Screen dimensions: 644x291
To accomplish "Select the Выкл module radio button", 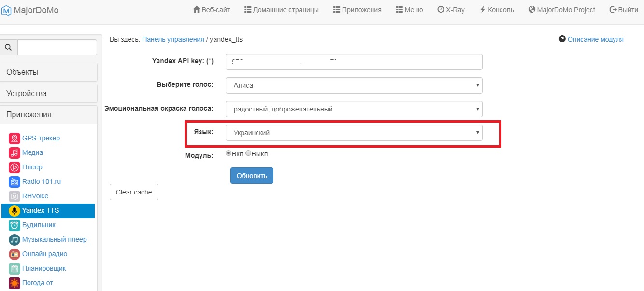I will (x=248, y=153).
